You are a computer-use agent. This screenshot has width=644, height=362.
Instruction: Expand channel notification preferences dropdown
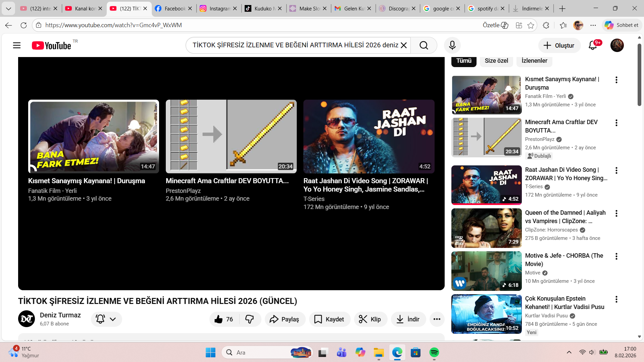pos(106,319)
